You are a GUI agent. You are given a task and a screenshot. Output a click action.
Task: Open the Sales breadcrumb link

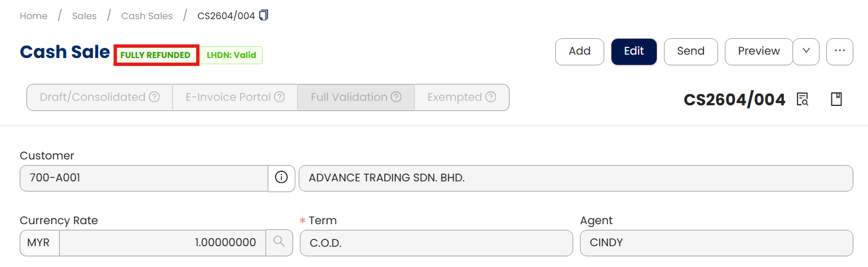point(85,16)
